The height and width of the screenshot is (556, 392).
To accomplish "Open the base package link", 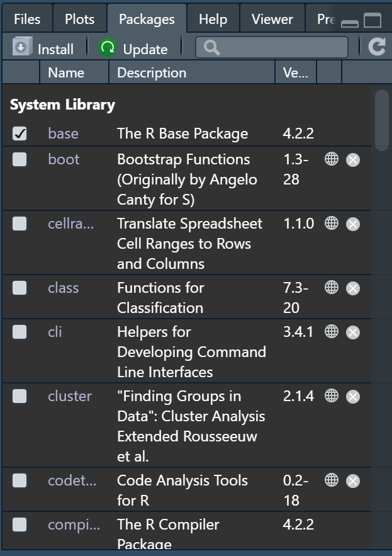I will pos(63,133).
